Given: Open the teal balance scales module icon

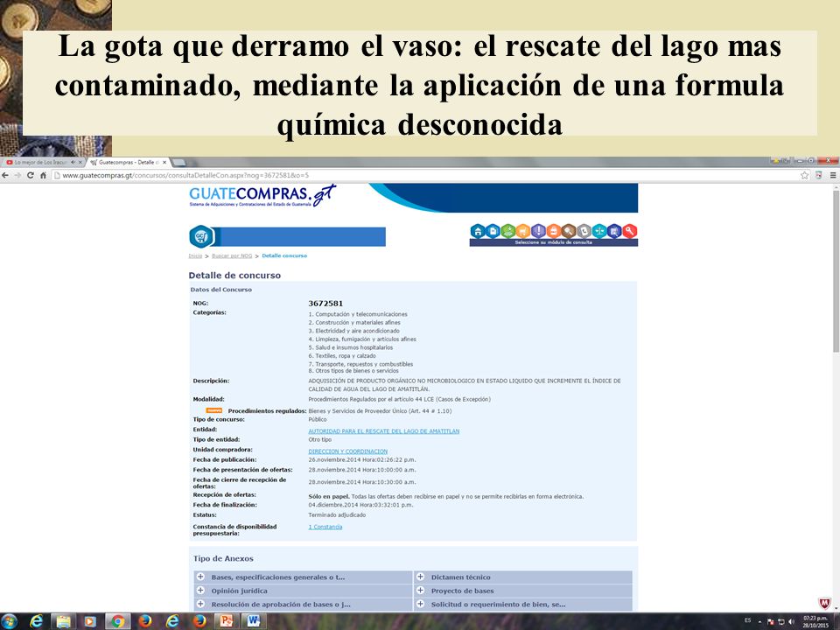Looking at the screenshot, I should [x=599, y=231].
